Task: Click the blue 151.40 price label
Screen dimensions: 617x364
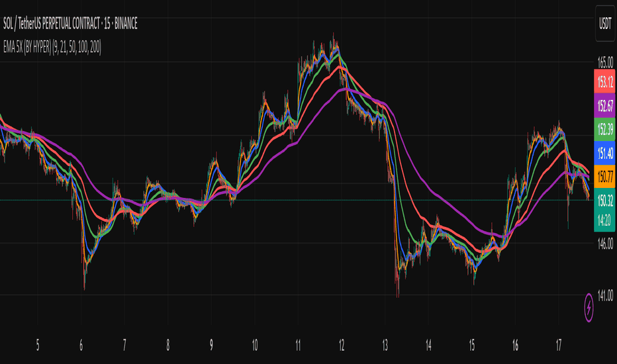Action: [x=605, y=153]
